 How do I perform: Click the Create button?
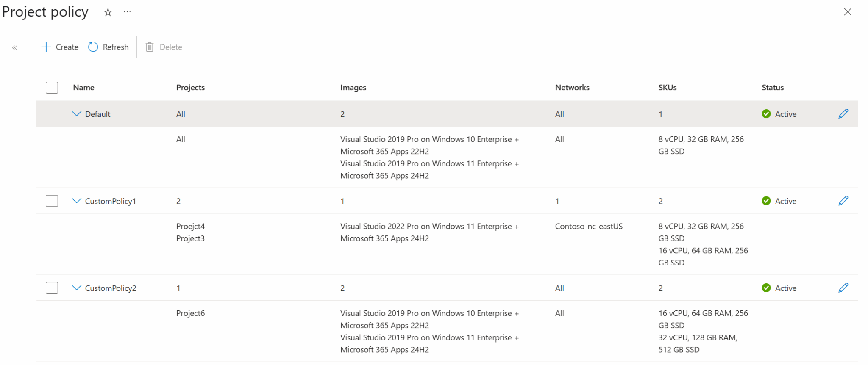(60, 47)
